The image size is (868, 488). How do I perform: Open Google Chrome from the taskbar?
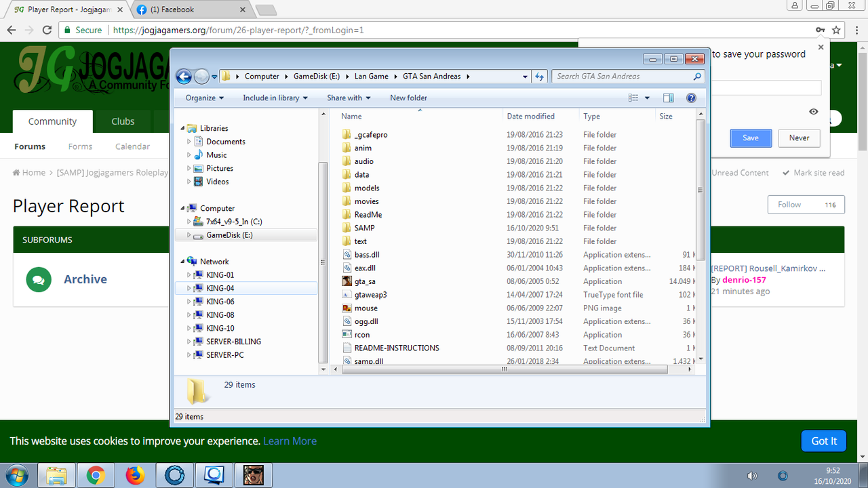click(x=96, y=476)
